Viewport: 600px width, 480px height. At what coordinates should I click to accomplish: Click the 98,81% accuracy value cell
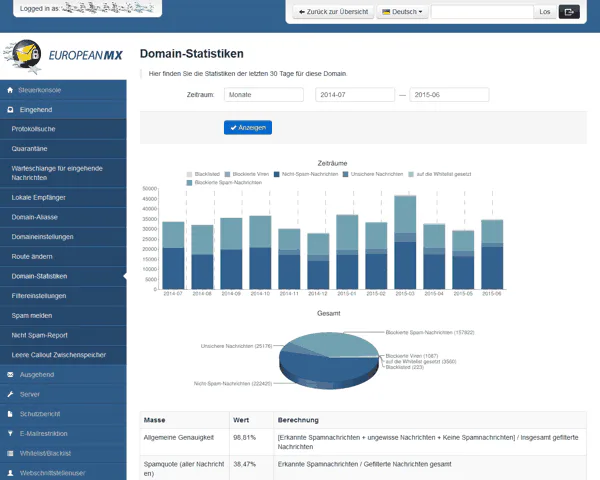(x=251, y=442)
